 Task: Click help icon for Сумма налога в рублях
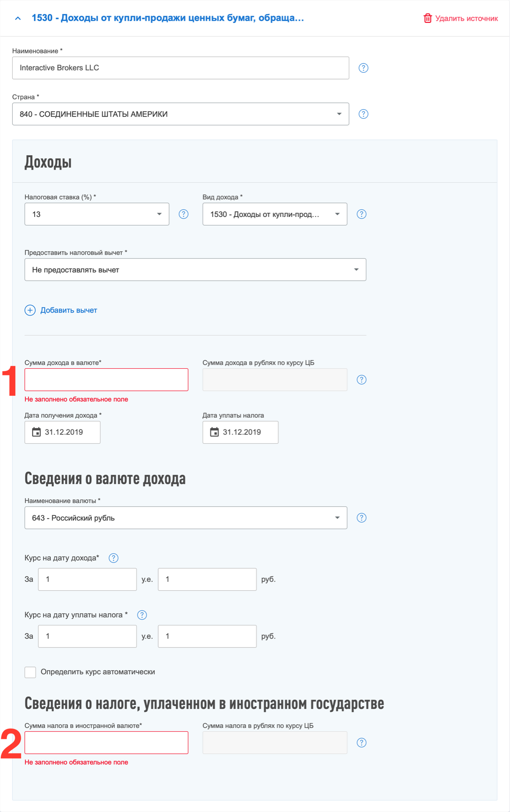click(x=361, y=743)
